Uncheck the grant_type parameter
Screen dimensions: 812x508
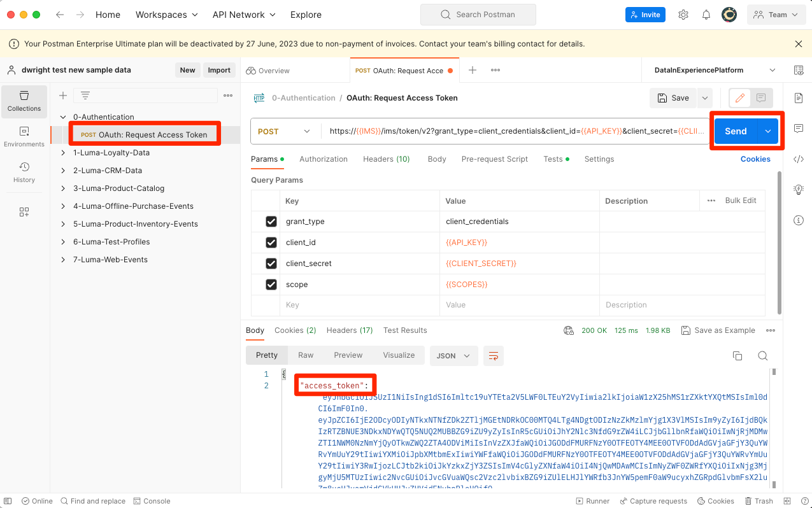(x=271, y=222)
